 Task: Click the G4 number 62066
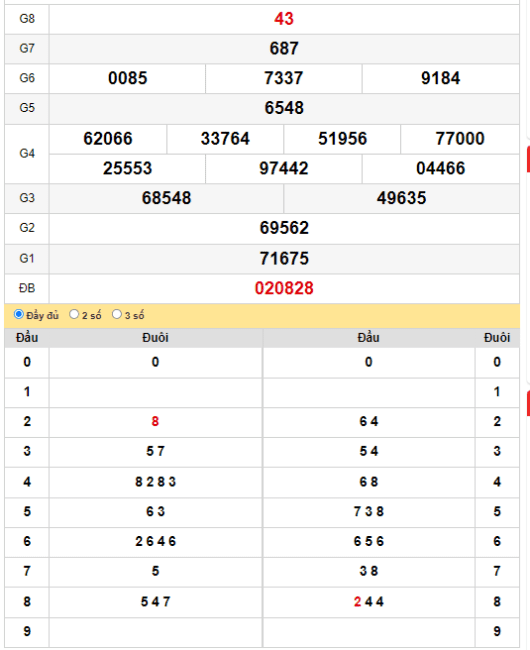pos(108,139)
